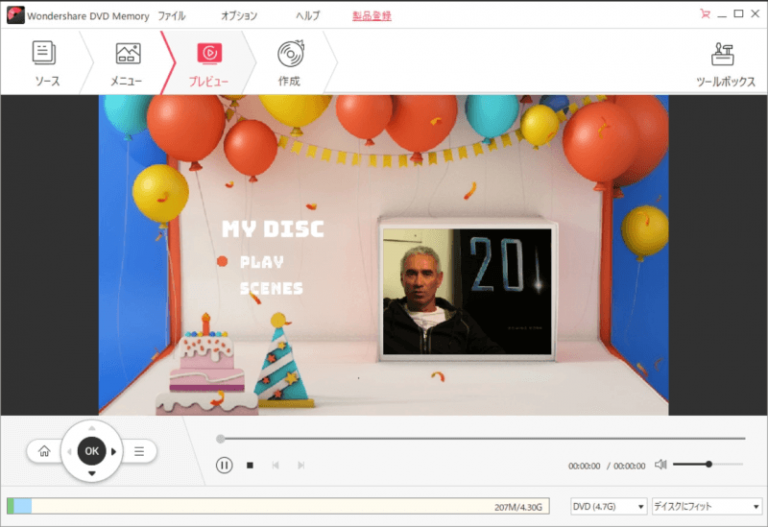Click the volume slider handle
Image resolution: width=768 pixels, height=527 pixels.
709,464
